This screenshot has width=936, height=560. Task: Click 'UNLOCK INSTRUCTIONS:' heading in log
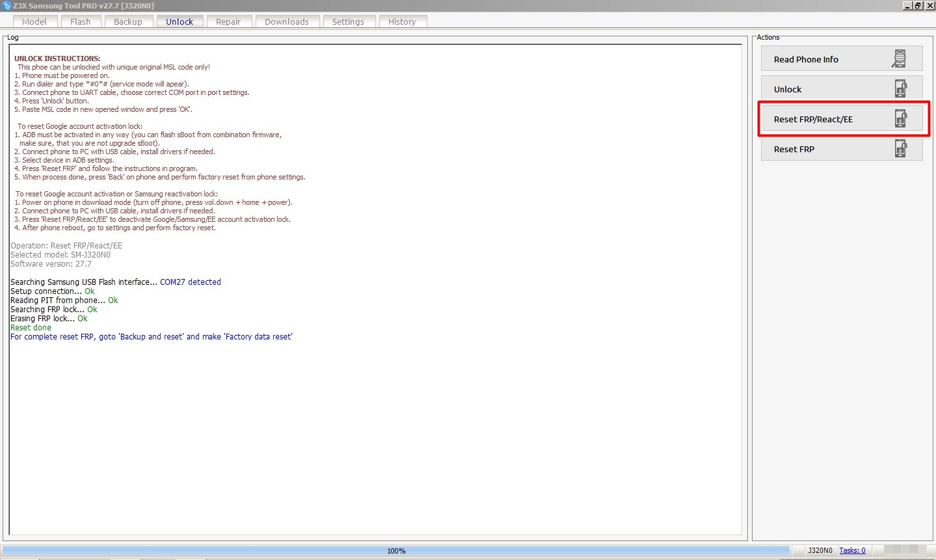pos(57,59)
